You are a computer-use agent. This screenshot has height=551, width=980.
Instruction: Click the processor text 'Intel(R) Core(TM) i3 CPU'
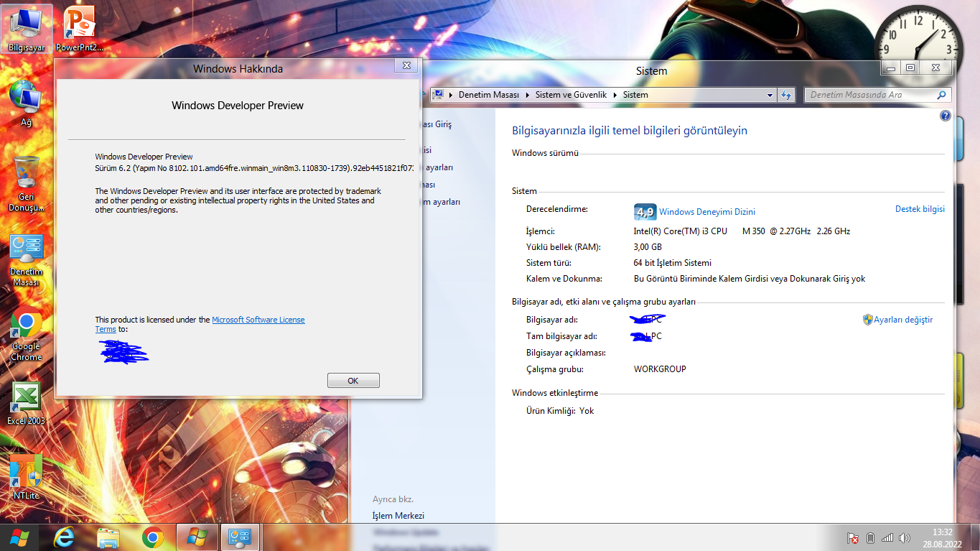(681, 231)
